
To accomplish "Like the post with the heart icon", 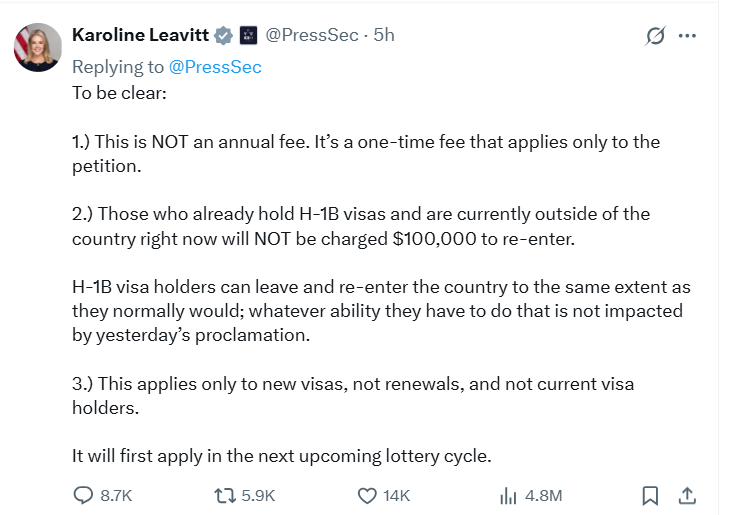I will click(367, 495).
